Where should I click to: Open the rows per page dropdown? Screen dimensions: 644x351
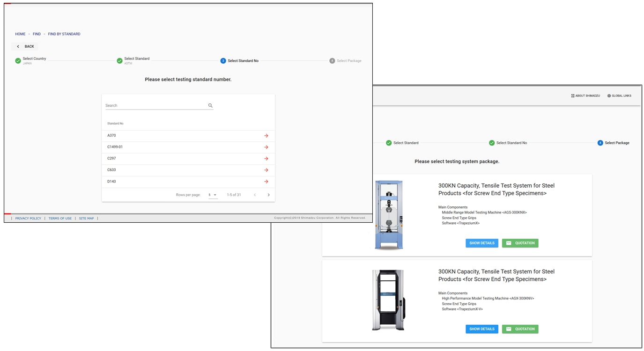point(213,195)
